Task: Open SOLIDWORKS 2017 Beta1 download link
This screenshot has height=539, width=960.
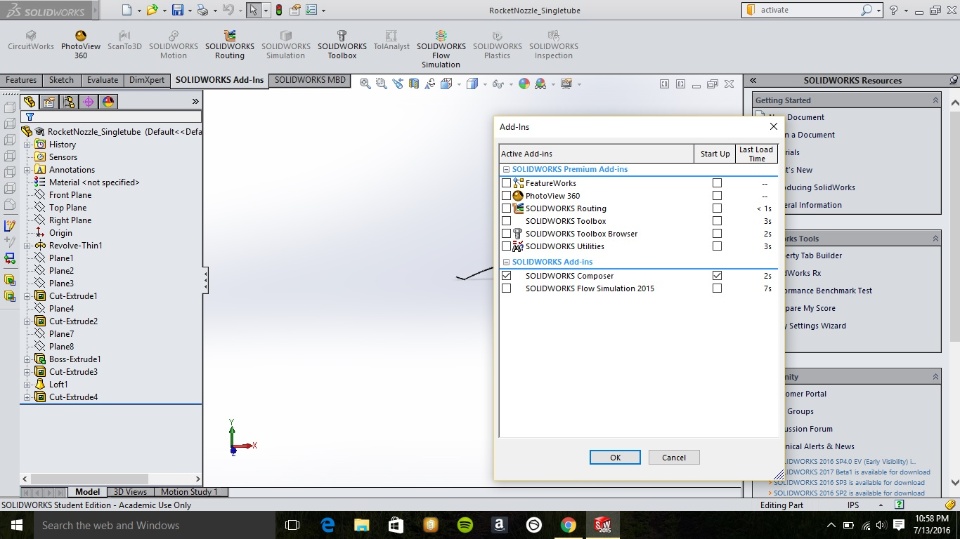Action: point(857,472)
